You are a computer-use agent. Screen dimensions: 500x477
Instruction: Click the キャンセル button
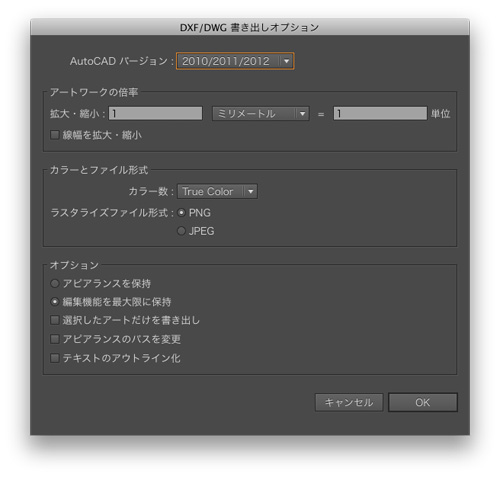click(349, 402)
